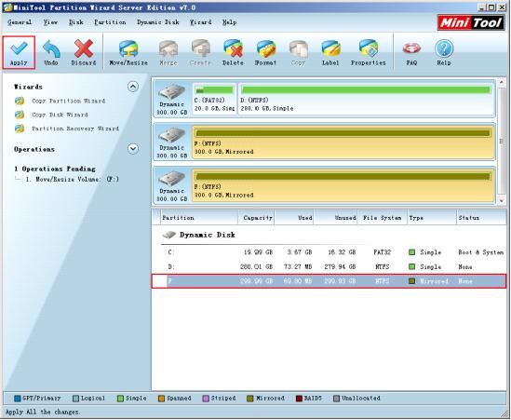511x420 pixels.
Task: Collapse the Wizards panel section
Action: 133,87
